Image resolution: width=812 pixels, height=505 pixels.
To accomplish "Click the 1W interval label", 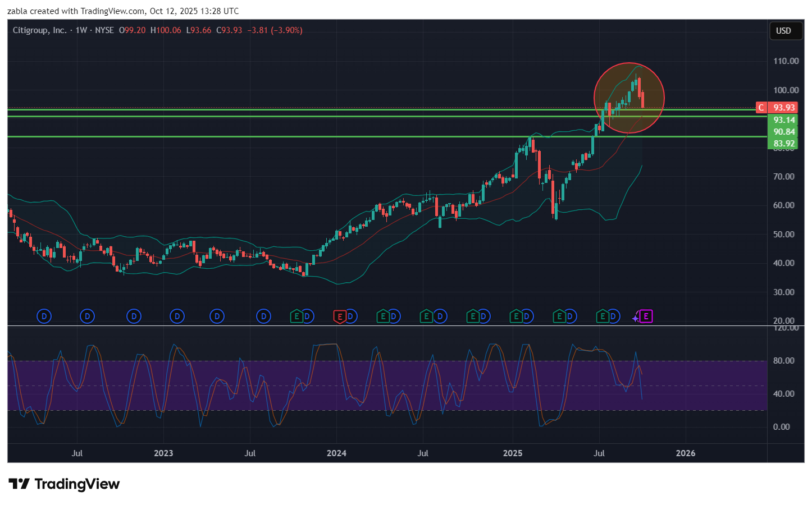I will [81, 30].
